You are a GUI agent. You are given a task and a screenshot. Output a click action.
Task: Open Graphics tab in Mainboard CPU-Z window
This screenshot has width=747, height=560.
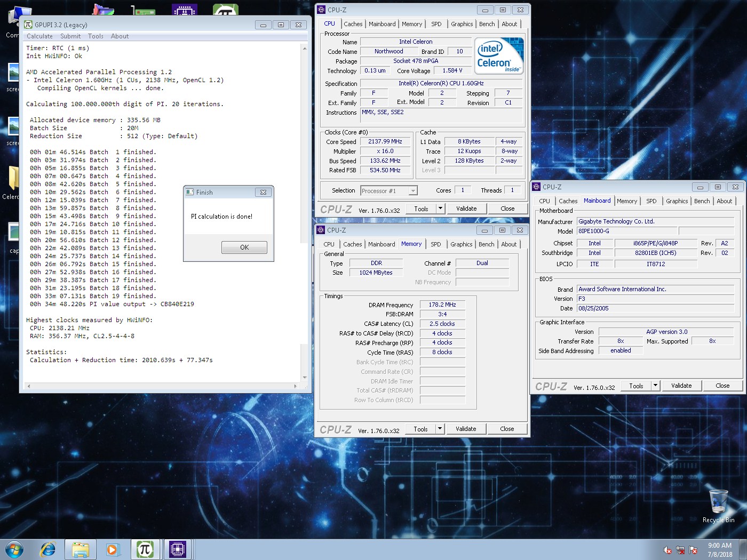677,201
